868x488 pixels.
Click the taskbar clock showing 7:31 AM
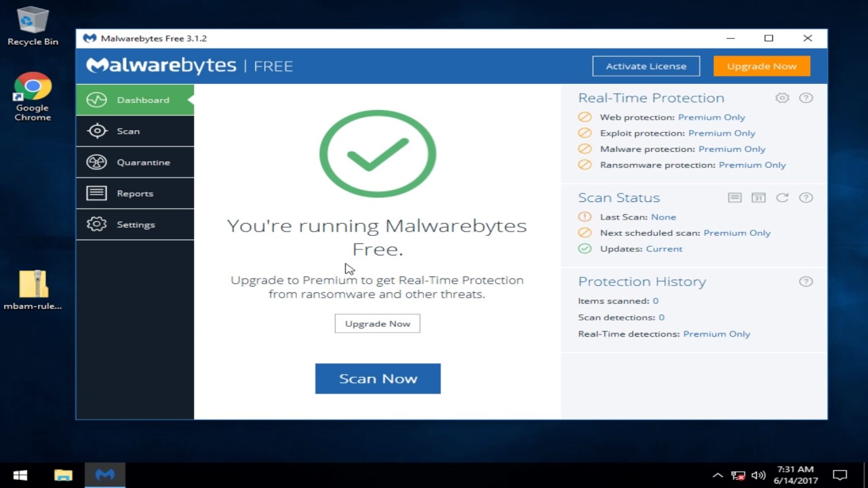click(x=796, y=475)
